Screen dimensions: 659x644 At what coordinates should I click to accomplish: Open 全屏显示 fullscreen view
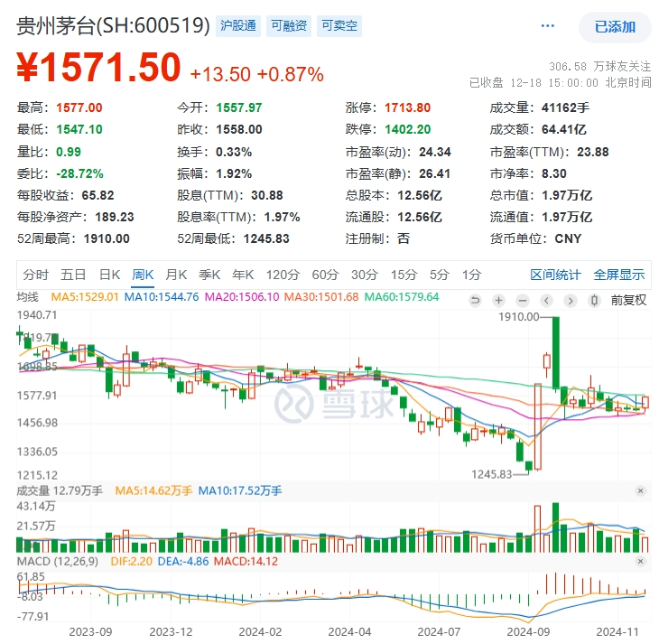[619, 275]
